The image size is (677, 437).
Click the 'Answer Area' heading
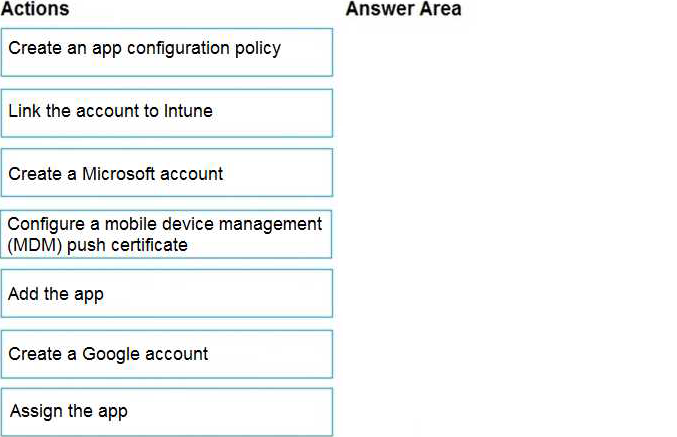[x=403, y=9]
